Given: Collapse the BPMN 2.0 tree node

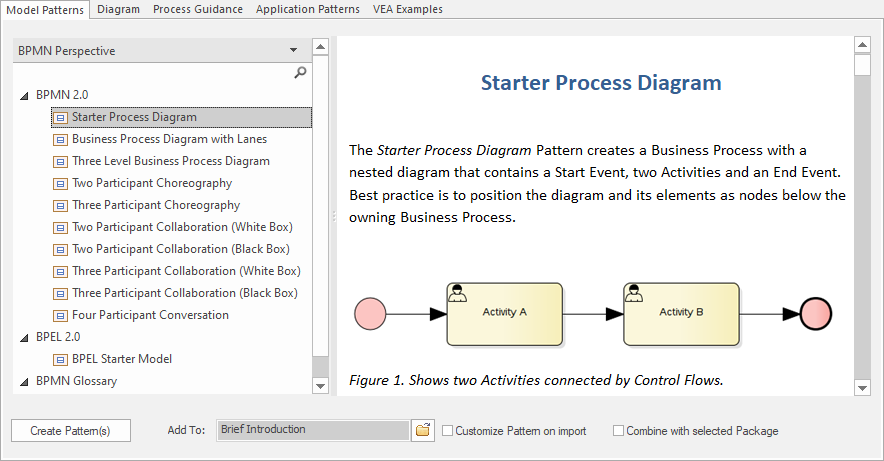Looking at the screenshot, I should (x=24, y=95).
